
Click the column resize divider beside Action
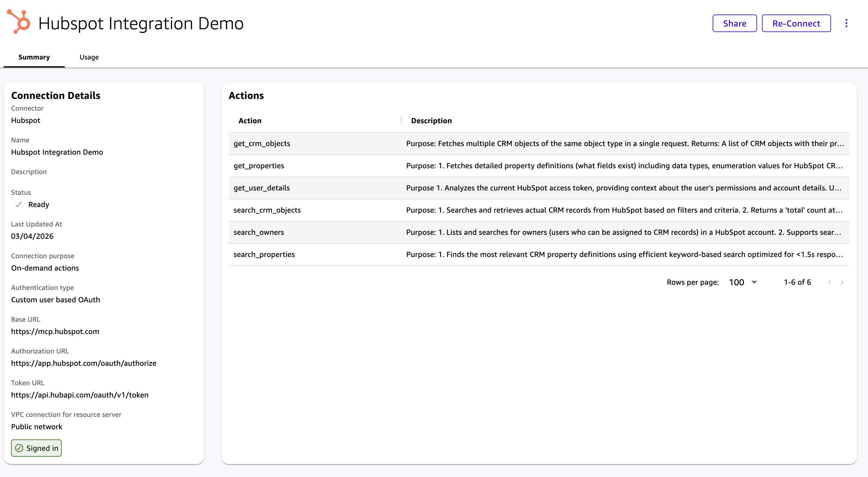(401, 120)
